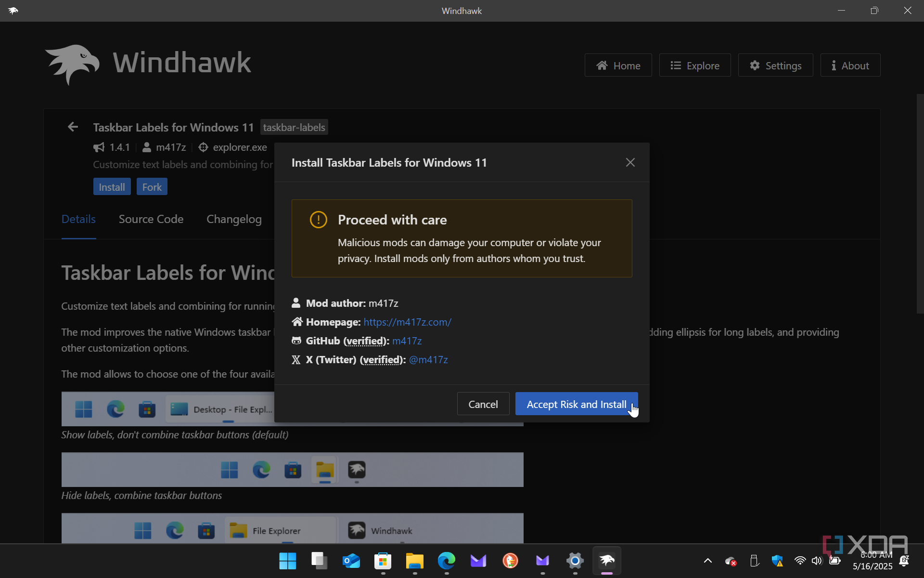The height and width of the screenshot is (578, 924).
Task: Close the Install Taskbar Labels dialog
Action: click(x=630, y=162)
